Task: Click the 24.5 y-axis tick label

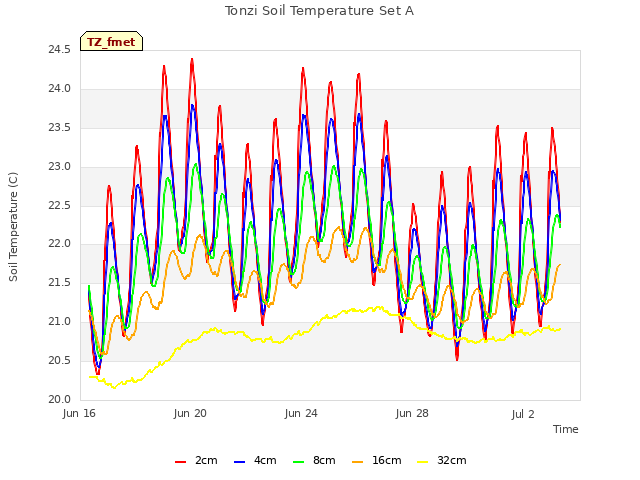Action: coord(60,50)
